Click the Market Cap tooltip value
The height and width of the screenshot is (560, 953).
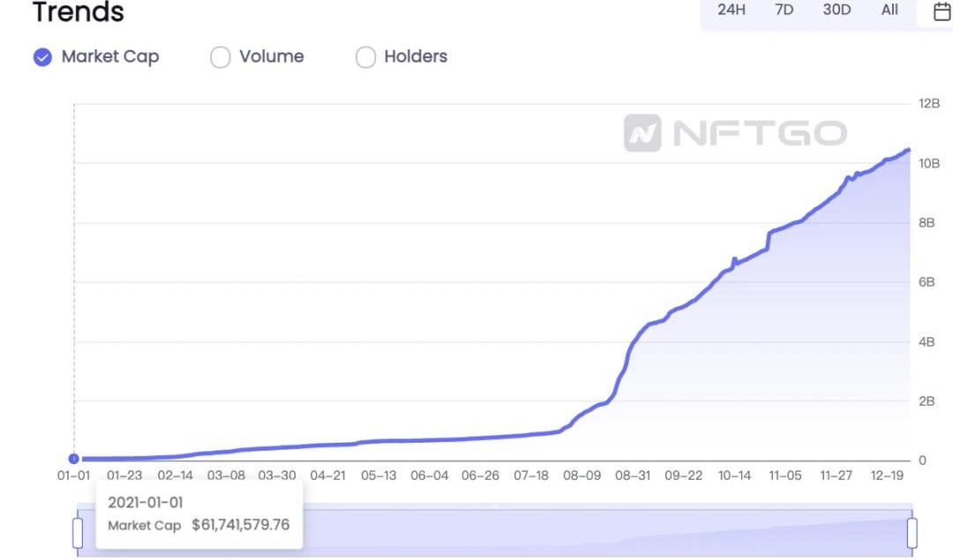(240, 525)
